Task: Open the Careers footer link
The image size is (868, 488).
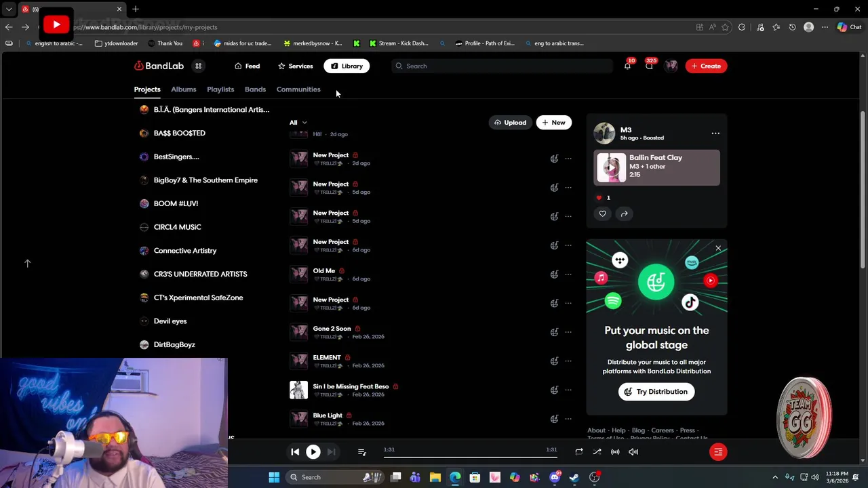Action: (x=663, y=430)
